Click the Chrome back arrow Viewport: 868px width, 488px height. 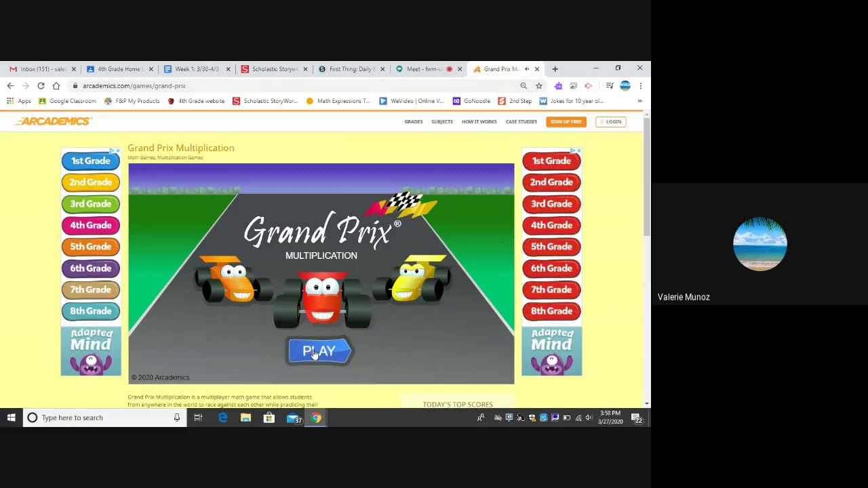pyautogui.click(x=10, y=86)
